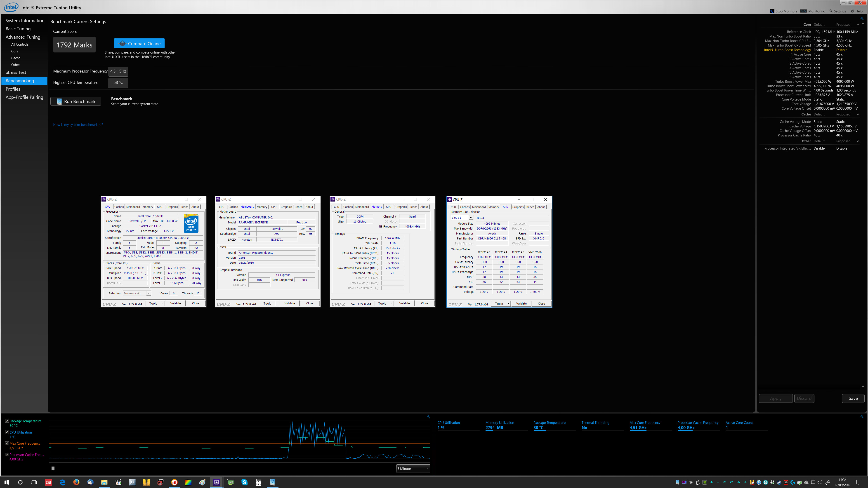Open the Monitoring view icon
Image resolution: width=868 pixels, height=488 pixels.
click(803, 11)
